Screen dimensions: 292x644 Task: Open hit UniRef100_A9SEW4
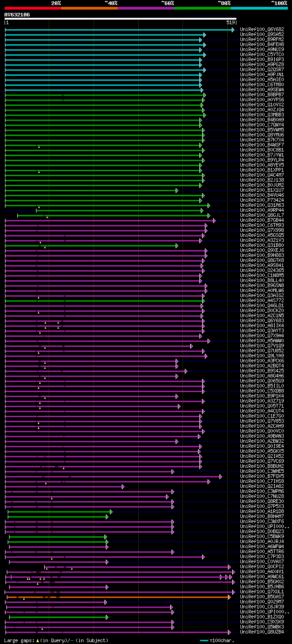click(262, 90)
